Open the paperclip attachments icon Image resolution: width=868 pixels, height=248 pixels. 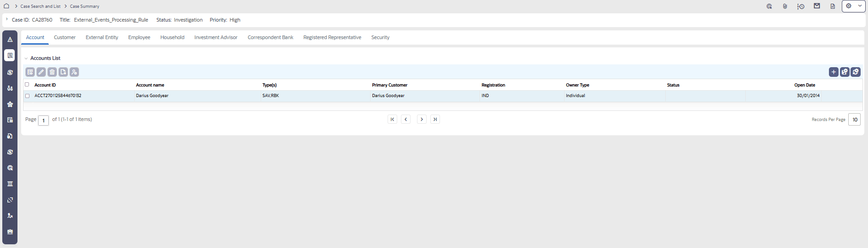tap(785, 6)
